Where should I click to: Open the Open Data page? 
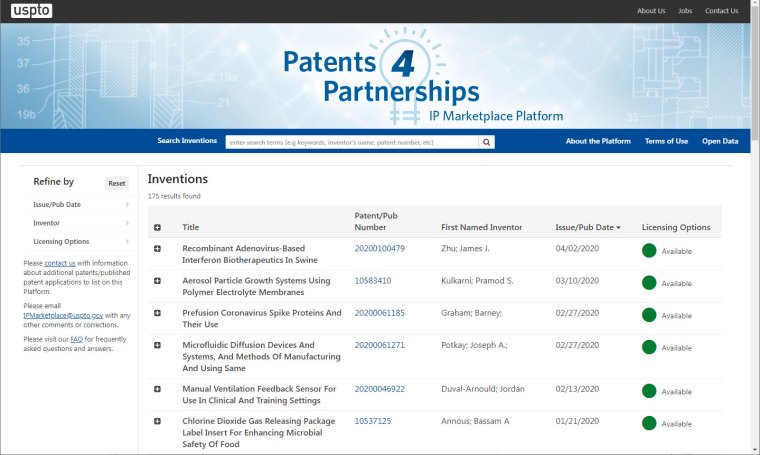720,141
